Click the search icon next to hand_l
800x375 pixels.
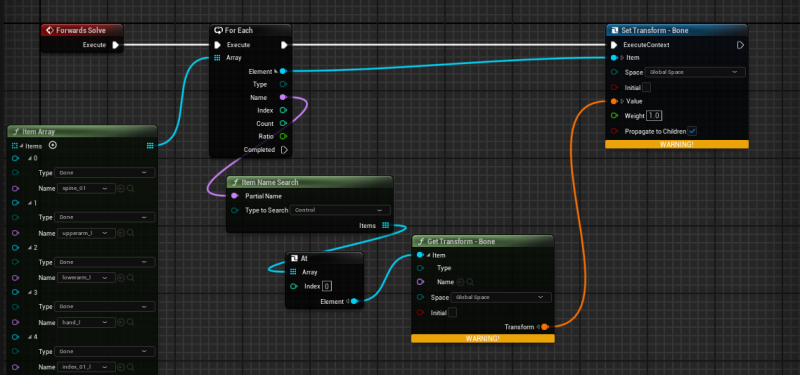click(x=131, y=322)
